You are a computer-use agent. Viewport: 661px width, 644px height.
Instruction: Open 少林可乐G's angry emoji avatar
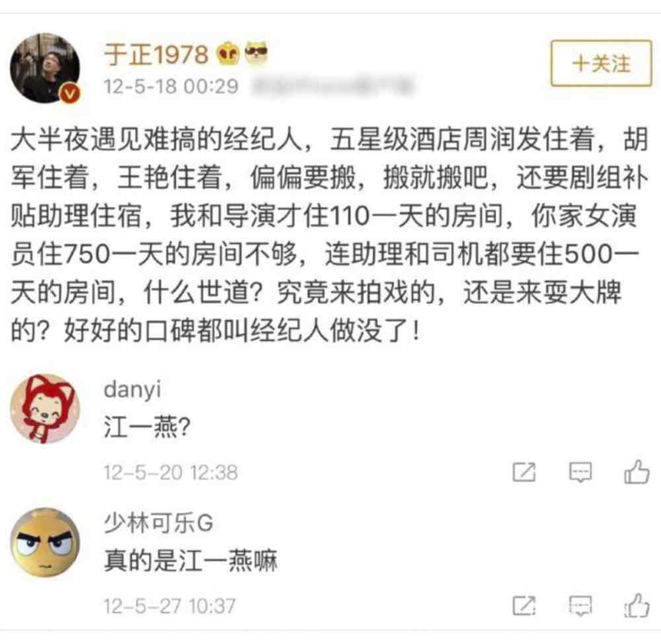coord(45,542)
